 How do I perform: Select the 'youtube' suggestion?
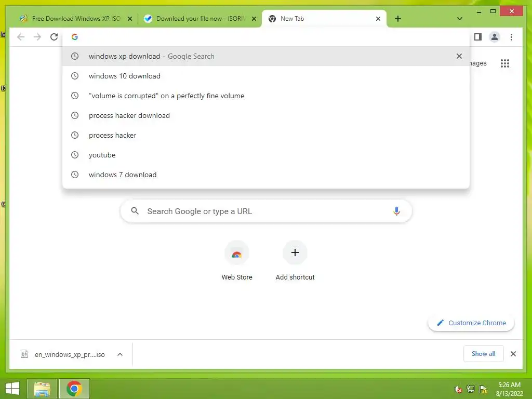coord(266,155)
